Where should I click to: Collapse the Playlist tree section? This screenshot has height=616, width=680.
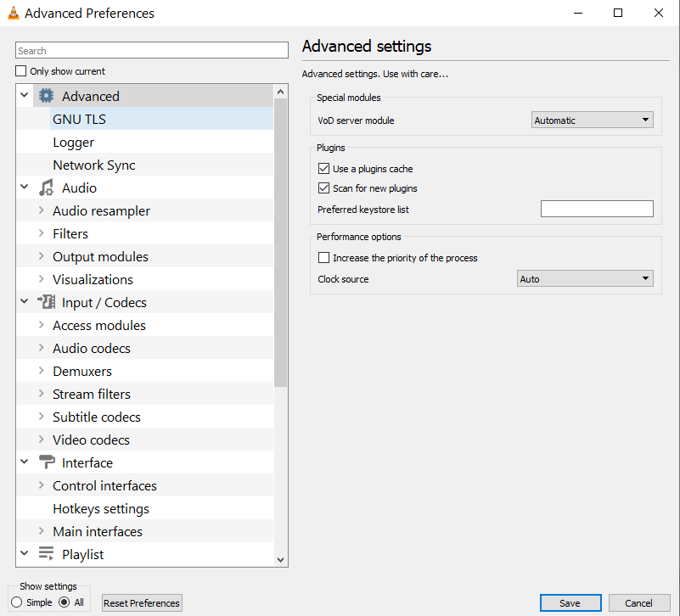pyautogui.click(x=25, y=553)
